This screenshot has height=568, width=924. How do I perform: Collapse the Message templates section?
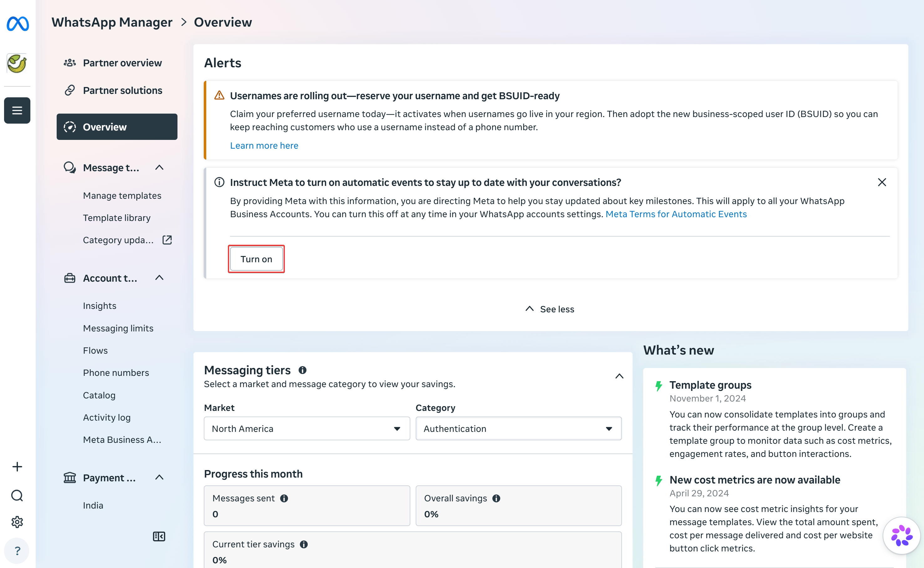coord(159,167)
